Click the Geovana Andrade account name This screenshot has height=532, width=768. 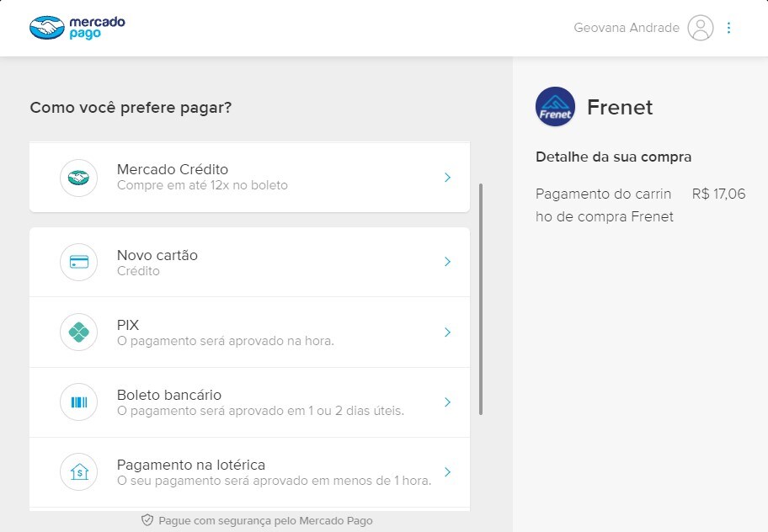627,28
